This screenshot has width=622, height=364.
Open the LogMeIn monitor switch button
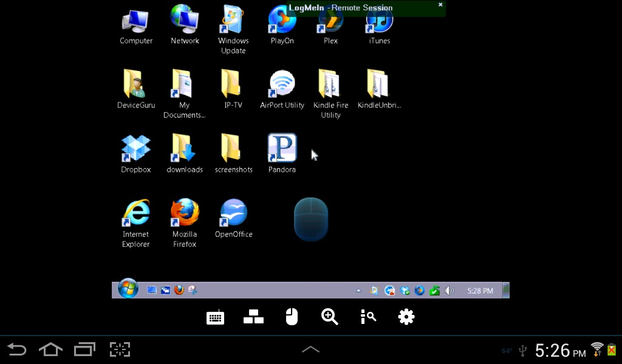[253, 317]
